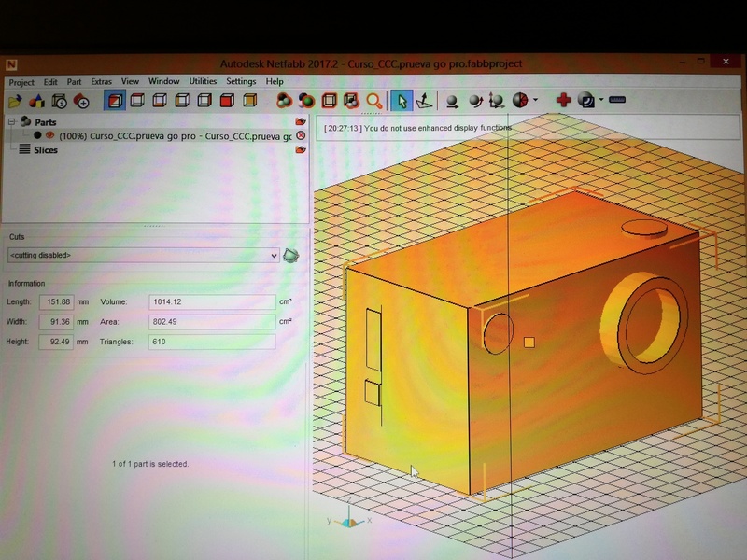747x560 pixels.
Task: Open the Settings menu
Action: [241, 81]
